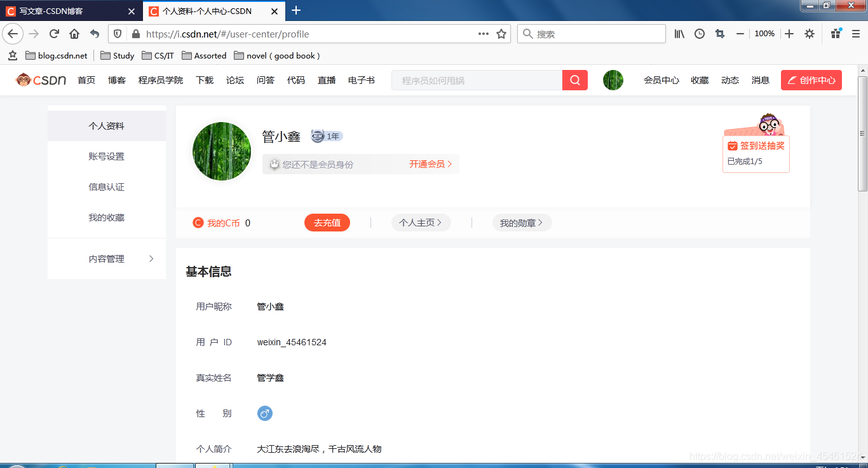This screenshot has height=468, width=868.
Task: Open 下载 in the navigation bar
Action: tap(205, 80)
